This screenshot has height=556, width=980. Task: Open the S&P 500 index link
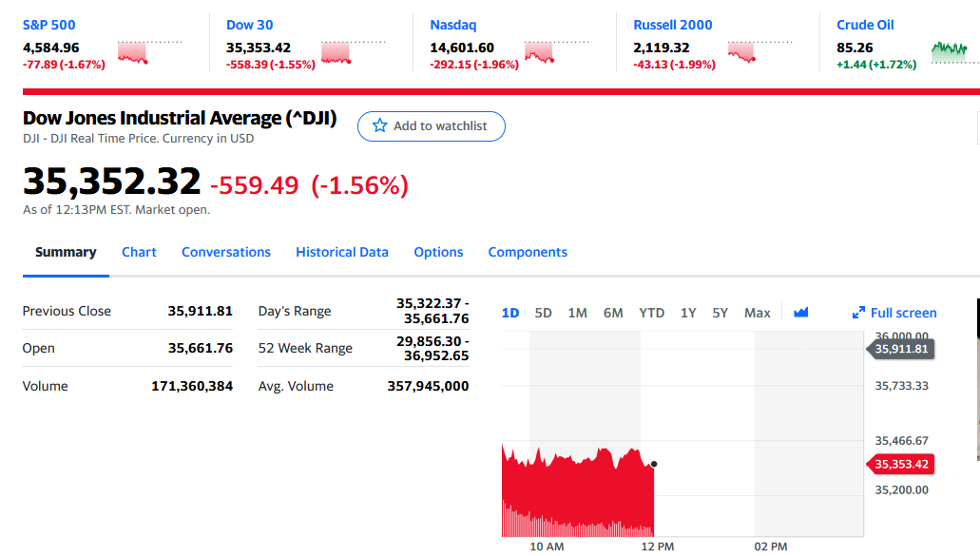click(x=48, y=25)
